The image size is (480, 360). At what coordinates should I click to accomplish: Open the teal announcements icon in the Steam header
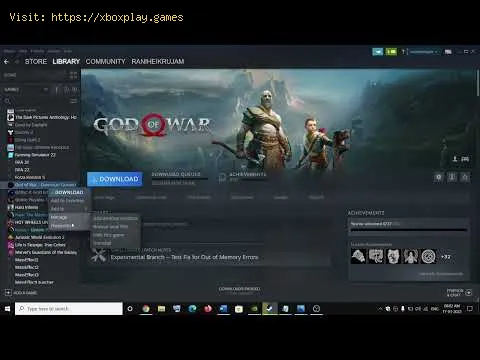[x=377, y=52]
